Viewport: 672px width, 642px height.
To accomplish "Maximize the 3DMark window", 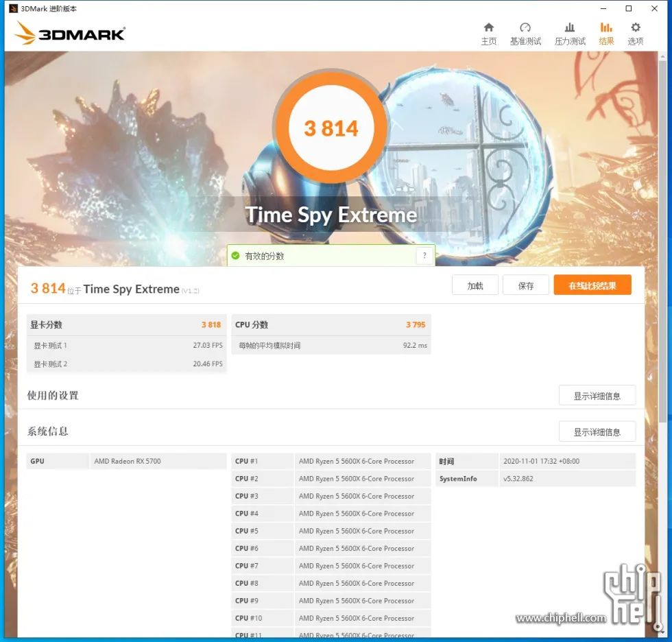I will click(x=629, y=8).
